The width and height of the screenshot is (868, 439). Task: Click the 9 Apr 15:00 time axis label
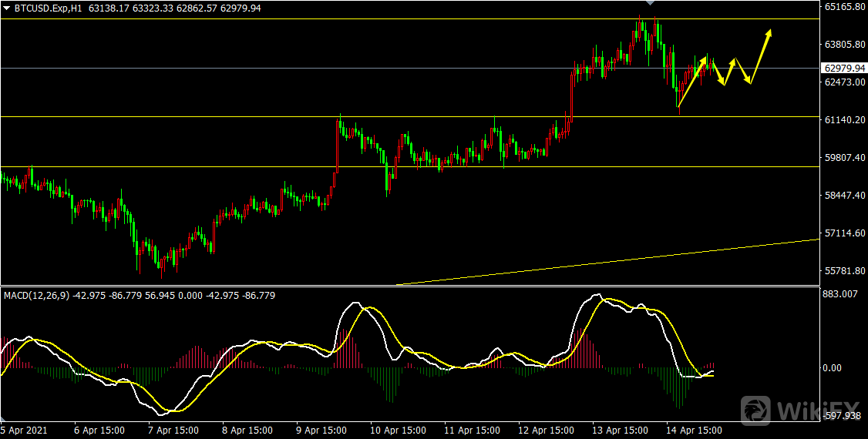(x=320, y=430)
